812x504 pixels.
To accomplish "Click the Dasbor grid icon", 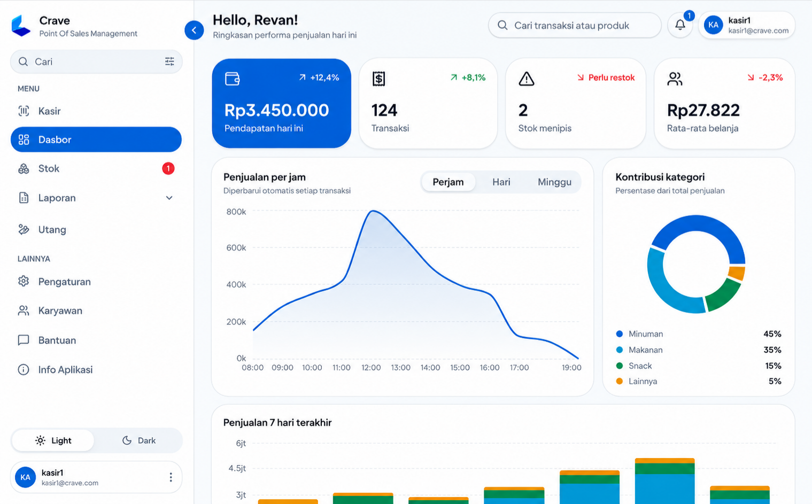I will [24, 139].
